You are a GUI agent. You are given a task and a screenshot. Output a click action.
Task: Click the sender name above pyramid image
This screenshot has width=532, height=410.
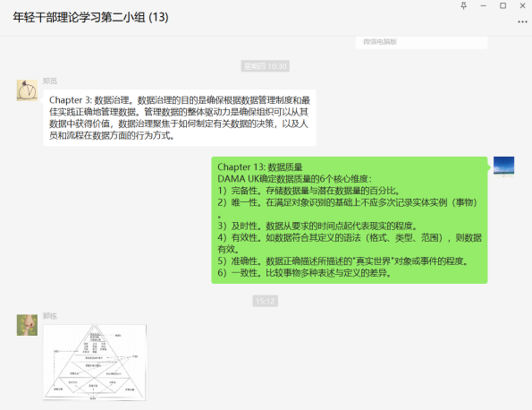49,316
